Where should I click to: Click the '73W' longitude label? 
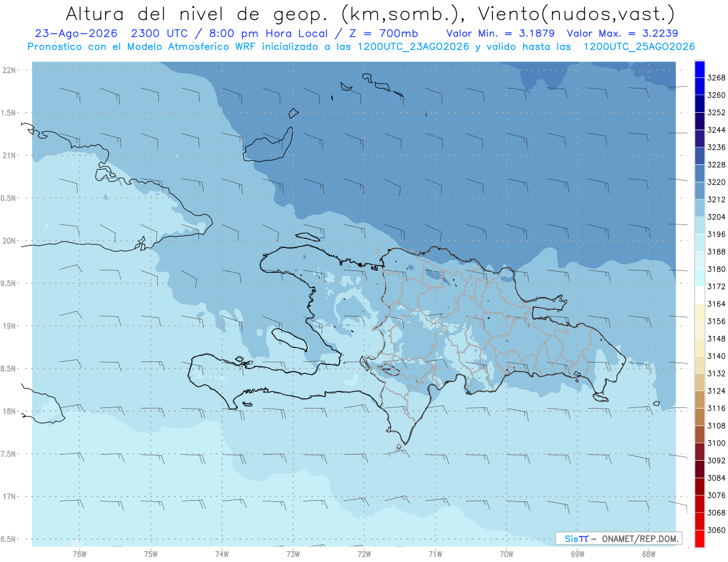click(x=293, y=554)
